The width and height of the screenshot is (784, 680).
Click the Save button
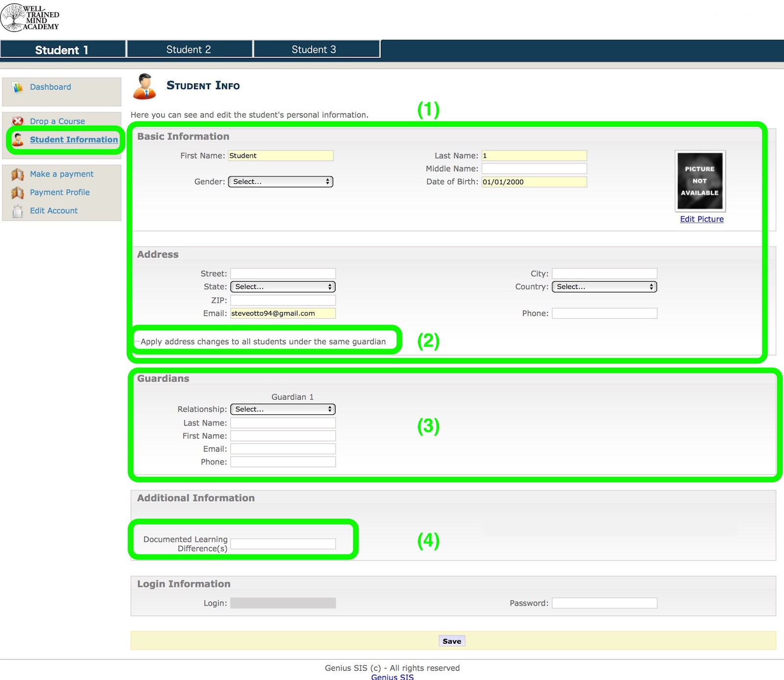point(451,641)
